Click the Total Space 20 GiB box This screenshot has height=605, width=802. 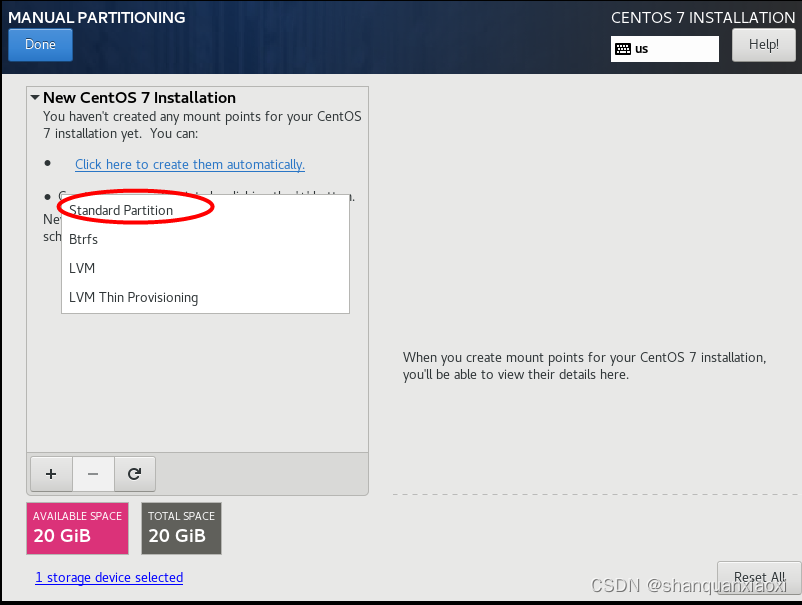(x=182, y=528)
